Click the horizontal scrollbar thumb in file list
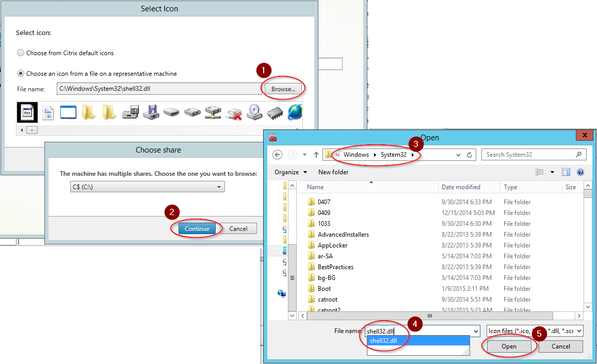 click(x=429, y=316)
